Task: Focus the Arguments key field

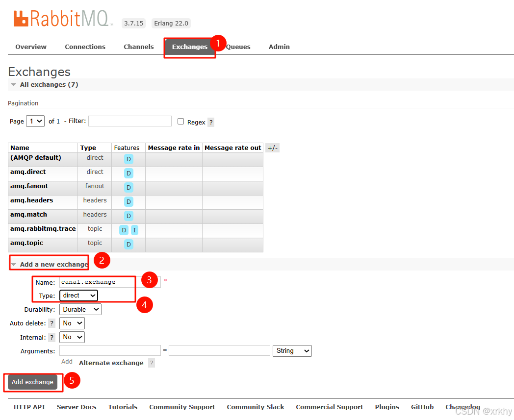Action: 110,350
